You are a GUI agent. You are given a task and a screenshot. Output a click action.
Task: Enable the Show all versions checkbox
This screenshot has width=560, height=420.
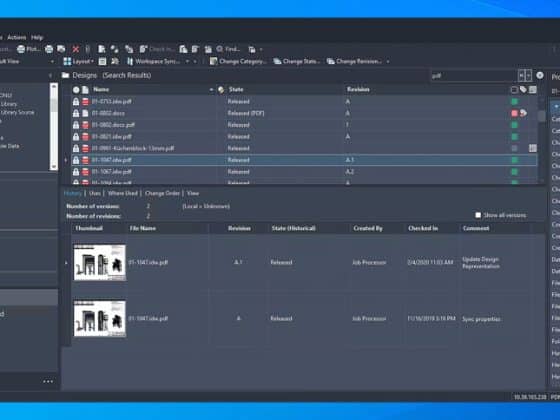pyautogui.click(x=478, y=215)
